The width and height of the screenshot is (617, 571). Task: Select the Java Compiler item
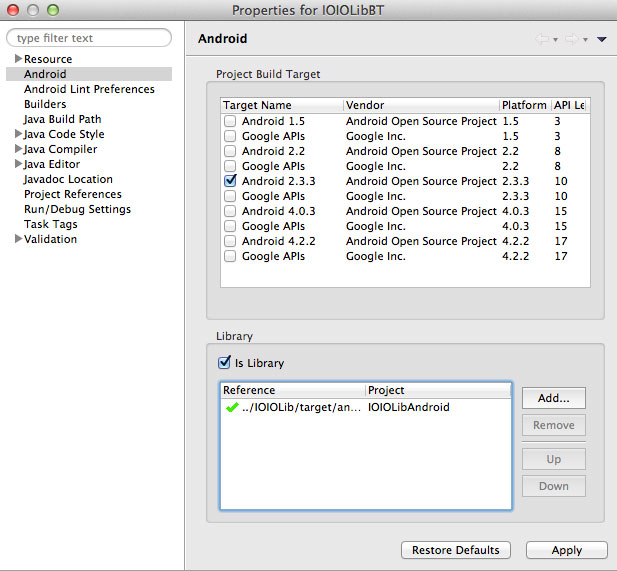[60, 149]
